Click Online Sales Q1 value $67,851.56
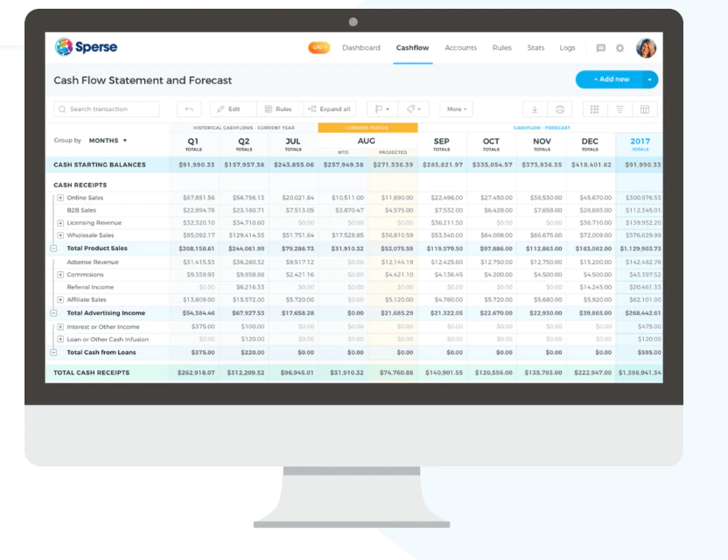 pos(199,198)
